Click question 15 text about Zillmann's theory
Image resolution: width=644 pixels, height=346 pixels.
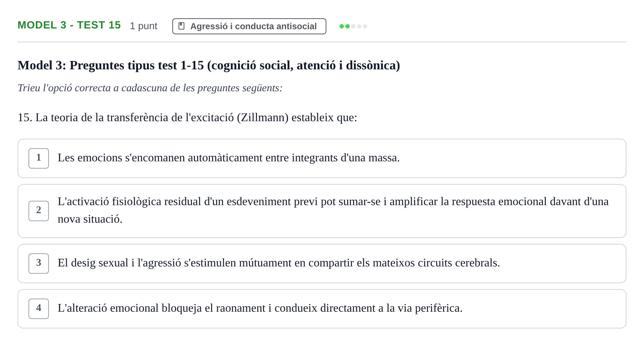(x=187, y=118)
